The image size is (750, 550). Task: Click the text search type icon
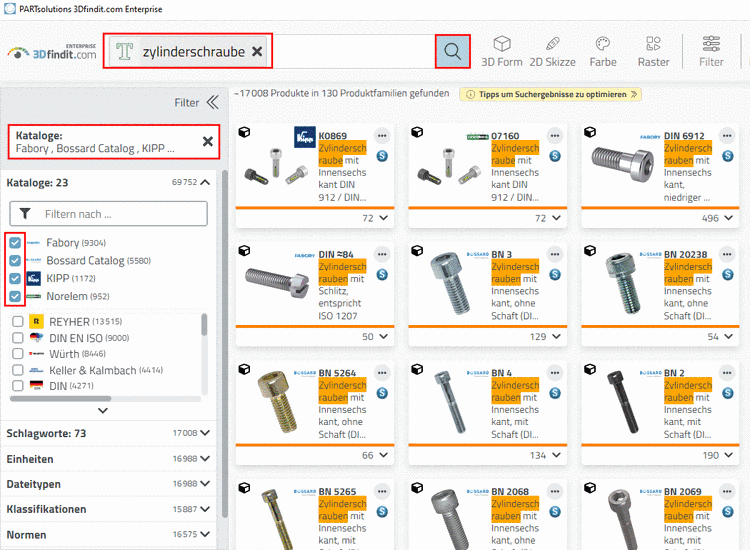click(124, 51)
